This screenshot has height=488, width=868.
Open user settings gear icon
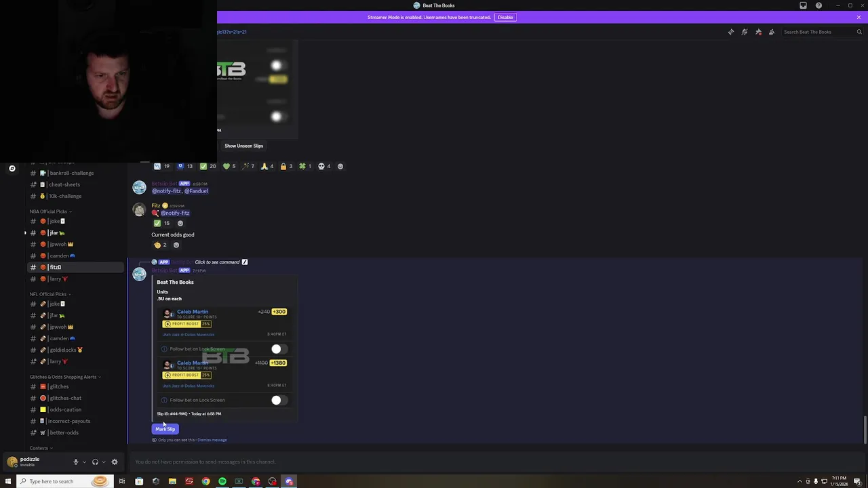(115, 462)
